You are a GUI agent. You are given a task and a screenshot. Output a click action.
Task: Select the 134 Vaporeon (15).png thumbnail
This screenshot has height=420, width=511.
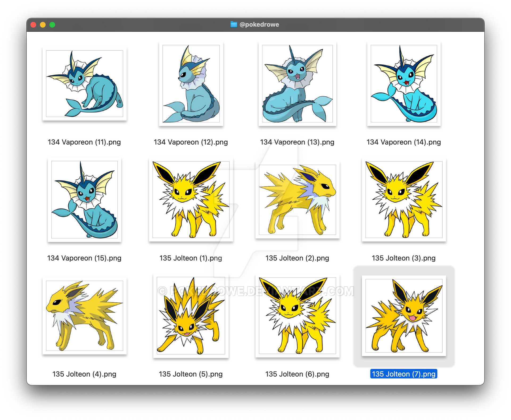coord(84,200)
